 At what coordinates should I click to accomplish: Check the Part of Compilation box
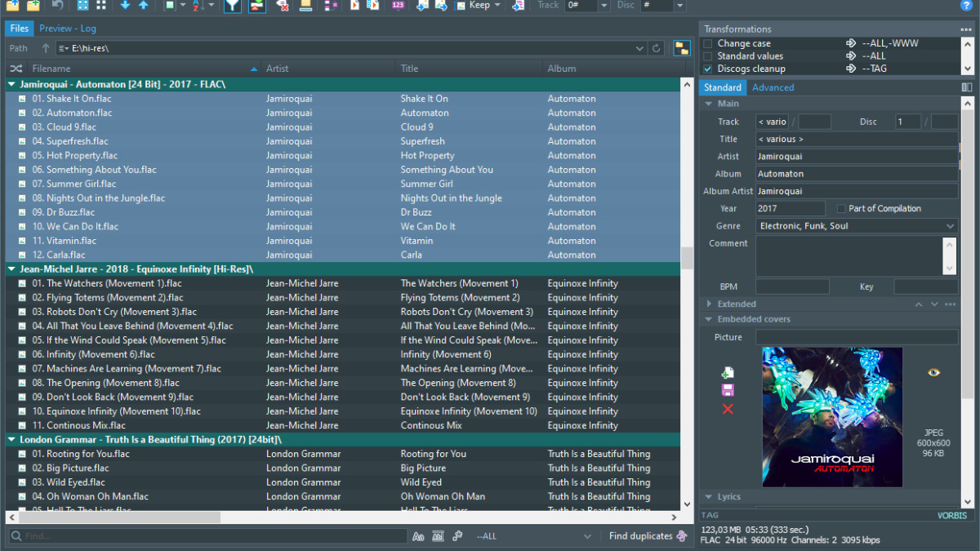pyautogui.click(x=841, y=209)
